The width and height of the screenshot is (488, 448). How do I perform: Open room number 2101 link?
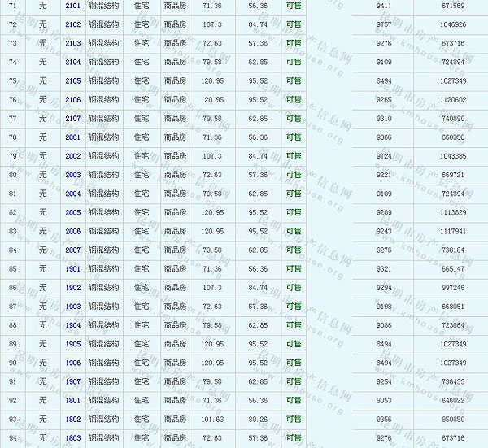(x=72, y=6)
